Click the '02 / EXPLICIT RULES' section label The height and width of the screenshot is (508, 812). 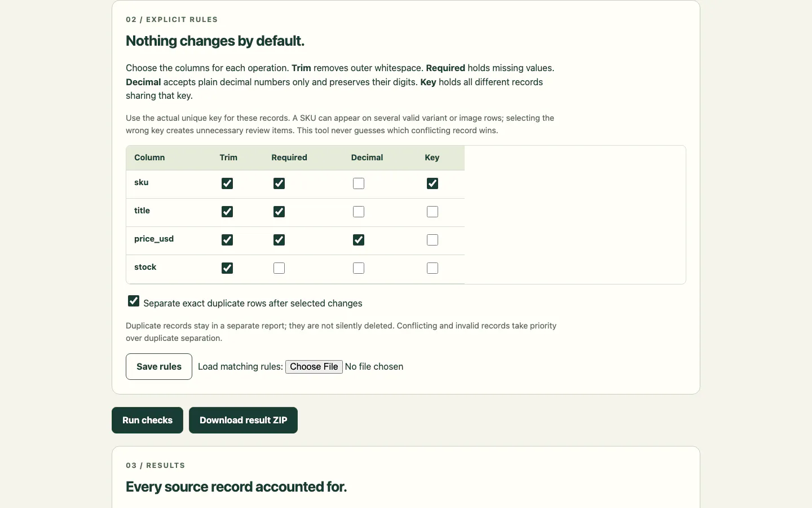tap(172, 20)
